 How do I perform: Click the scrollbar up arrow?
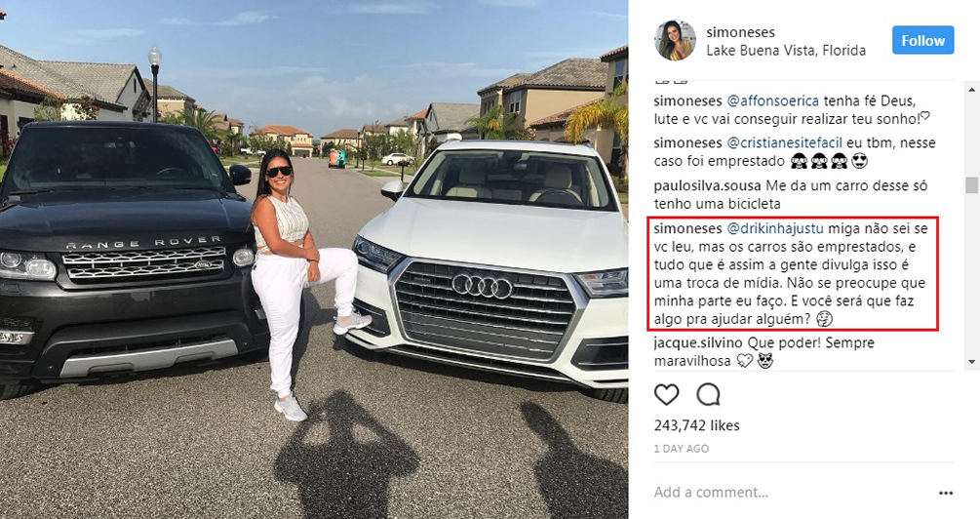pyautogui.click(x=972, y=91)
